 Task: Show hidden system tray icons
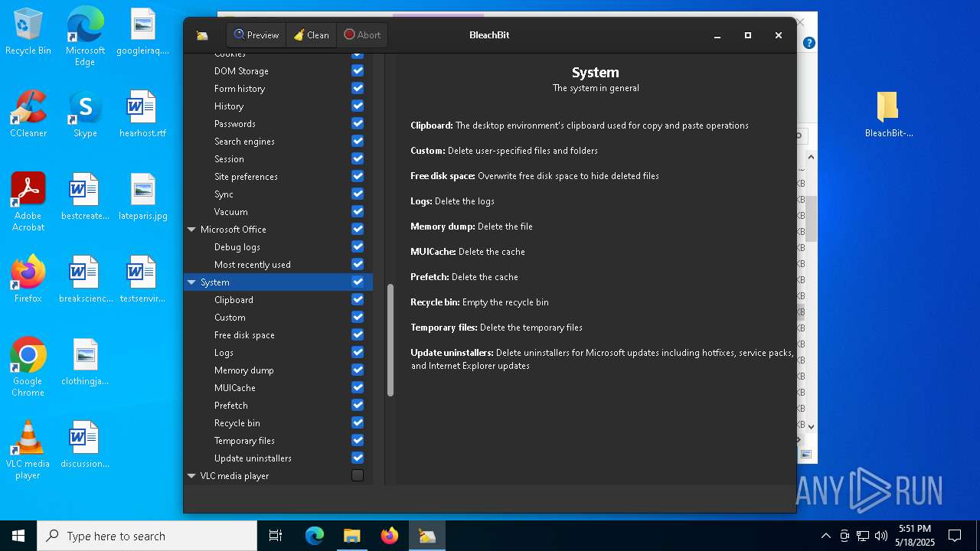[825, 536]
